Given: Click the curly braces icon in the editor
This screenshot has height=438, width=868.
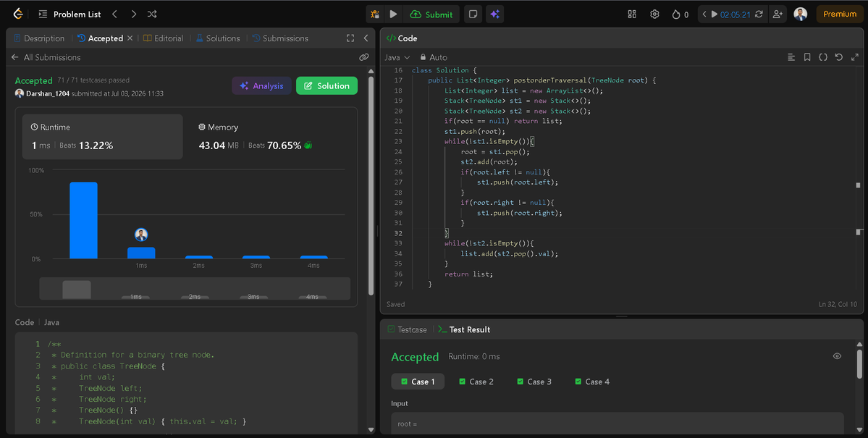Looking at the screenshot, I should coord(823,57).
